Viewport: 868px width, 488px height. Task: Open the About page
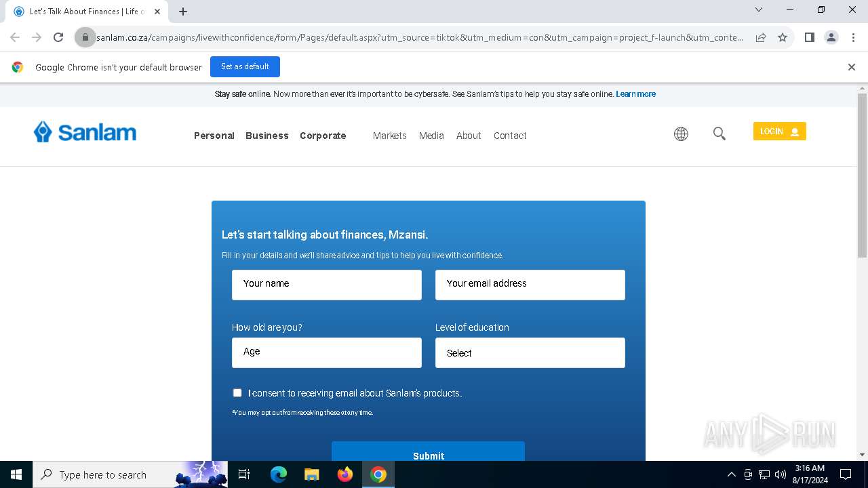click(469, 136)
